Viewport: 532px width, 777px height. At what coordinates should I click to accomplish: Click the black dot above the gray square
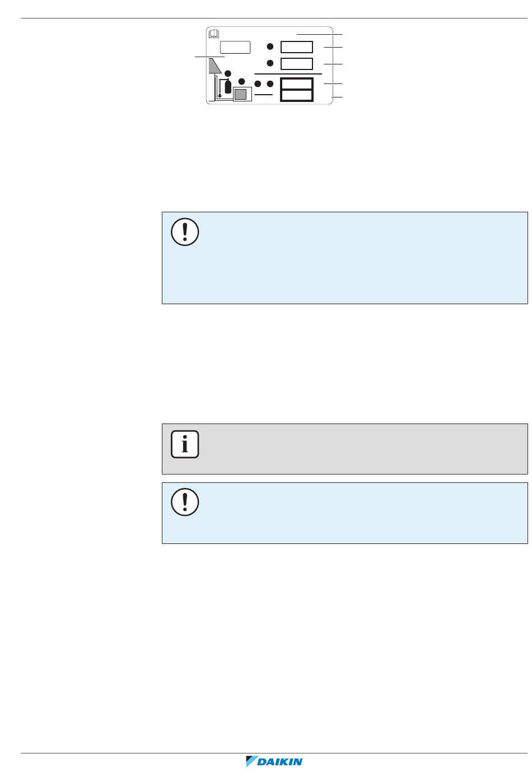pos(241,81)
